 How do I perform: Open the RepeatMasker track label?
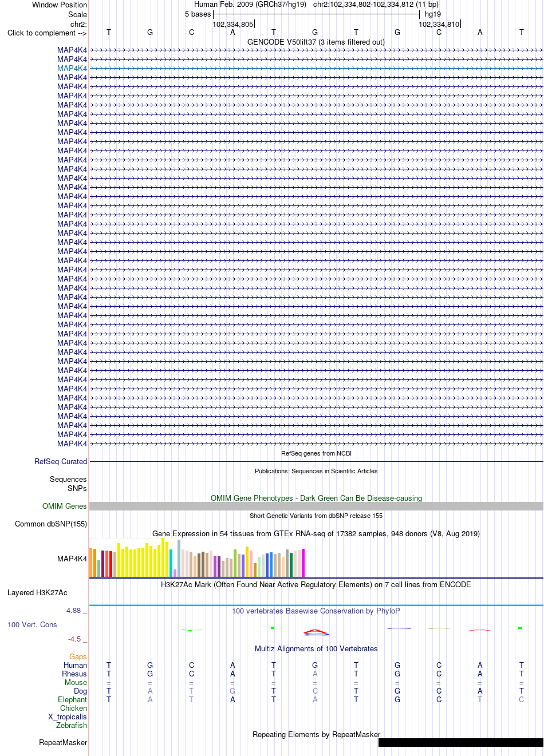point(63,742)
